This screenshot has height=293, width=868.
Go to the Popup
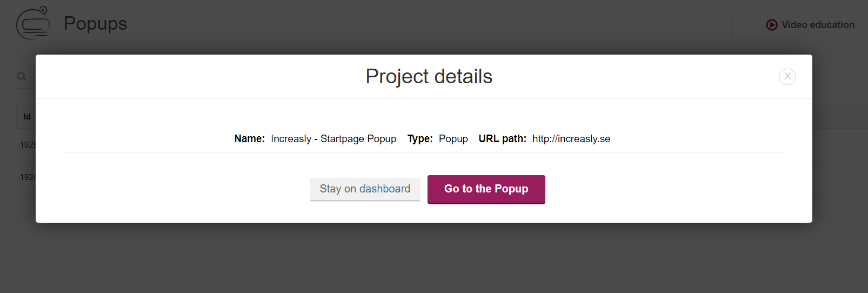point(486,189)
